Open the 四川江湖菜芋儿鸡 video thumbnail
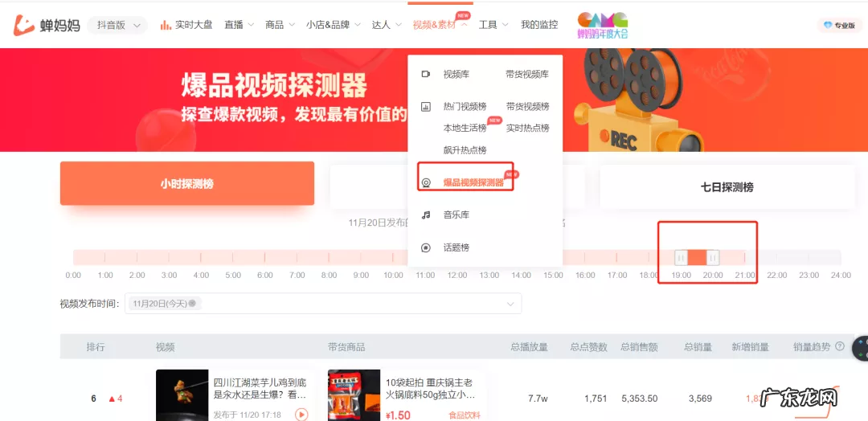 pyautogui.click(x=182, y=395)
